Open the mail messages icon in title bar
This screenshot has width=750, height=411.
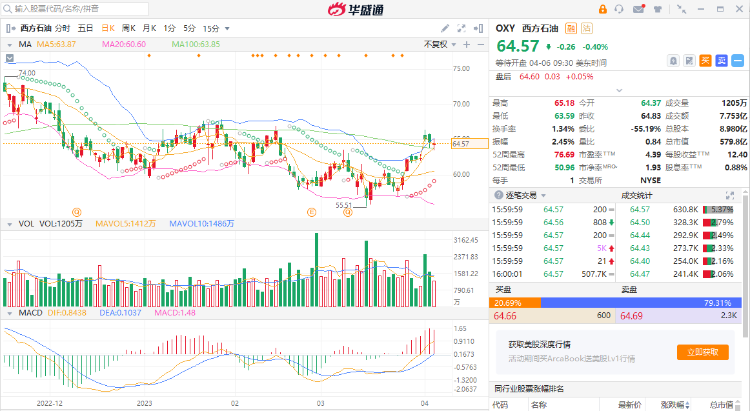[638, 9]
